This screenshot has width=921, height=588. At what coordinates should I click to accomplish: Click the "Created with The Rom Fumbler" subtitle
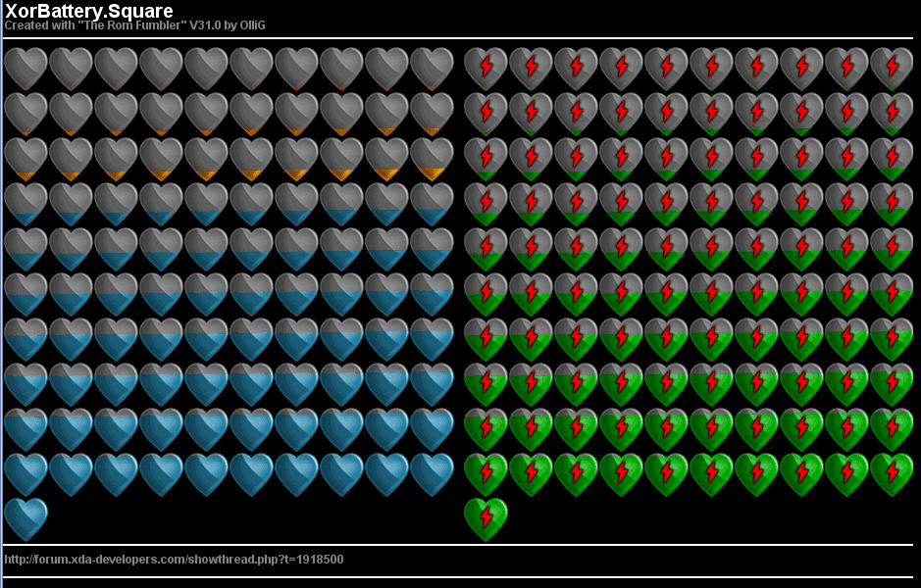coord(134,25)
